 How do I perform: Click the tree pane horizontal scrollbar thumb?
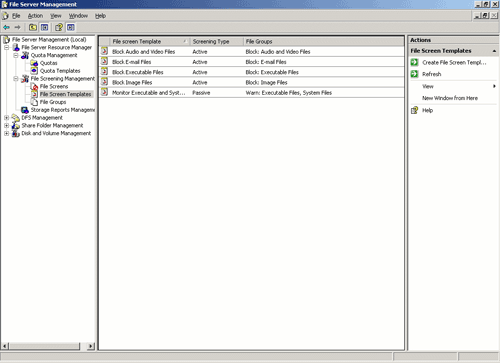[x=45, y=346]
